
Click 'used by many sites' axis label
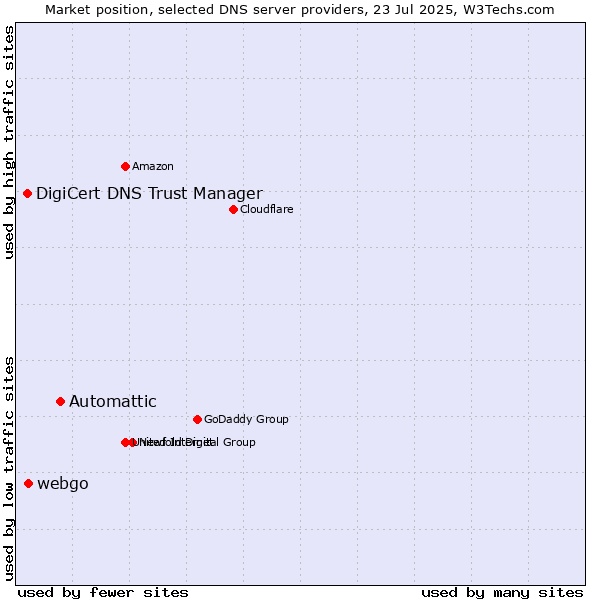(x=502, y=593)
